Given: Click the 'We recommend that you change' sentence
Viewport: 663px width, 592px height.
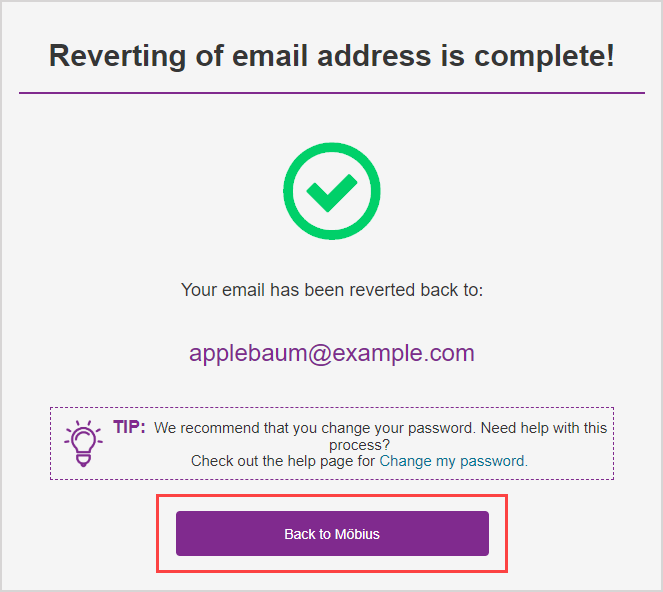Looking at the screenshot, I should pyautogui.click(x=315, y=428).
